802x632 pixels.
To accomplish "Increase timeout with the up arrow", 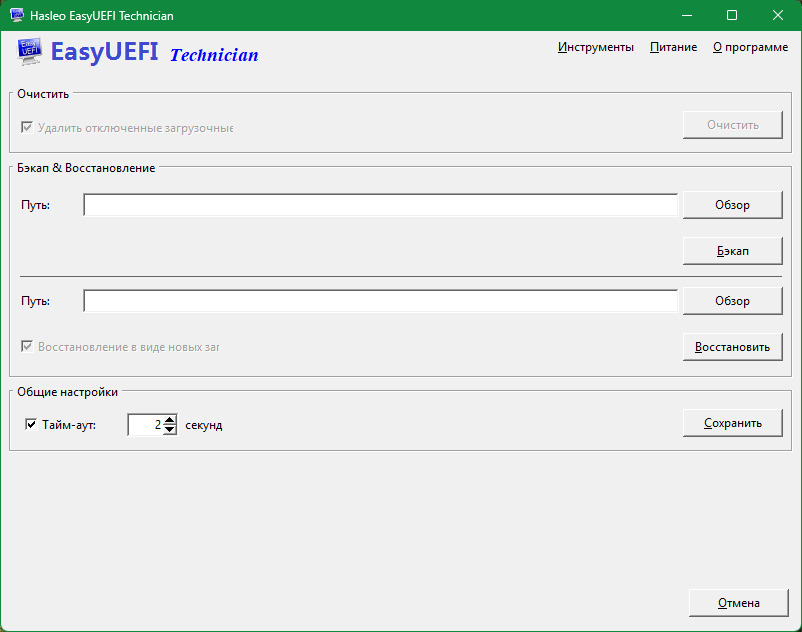I will coord(170,420).
